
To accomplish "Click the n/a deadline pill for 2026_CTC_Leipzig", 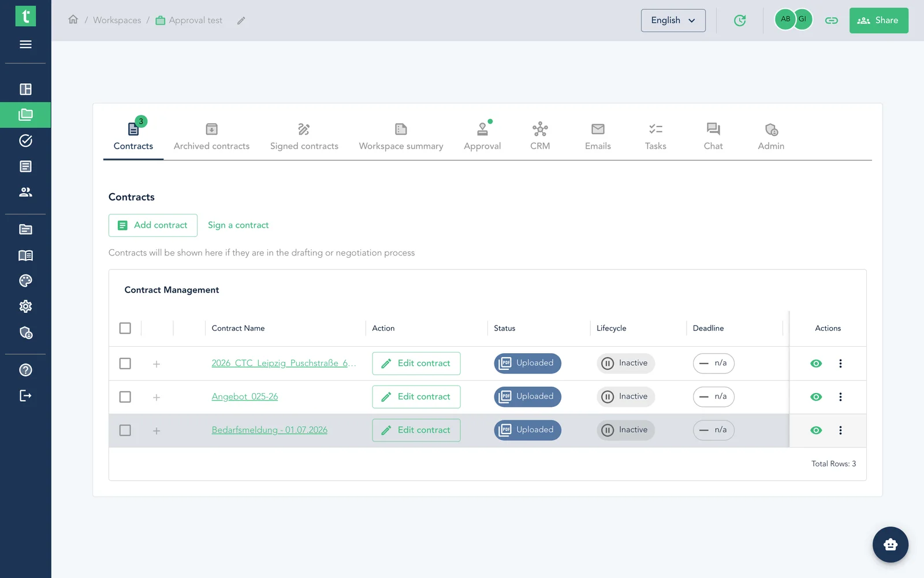I will coord(713,364).
